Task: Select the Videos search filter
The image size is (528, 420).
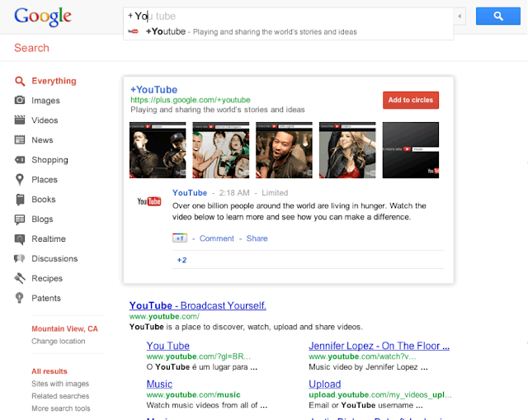Action: coord(45,120)
